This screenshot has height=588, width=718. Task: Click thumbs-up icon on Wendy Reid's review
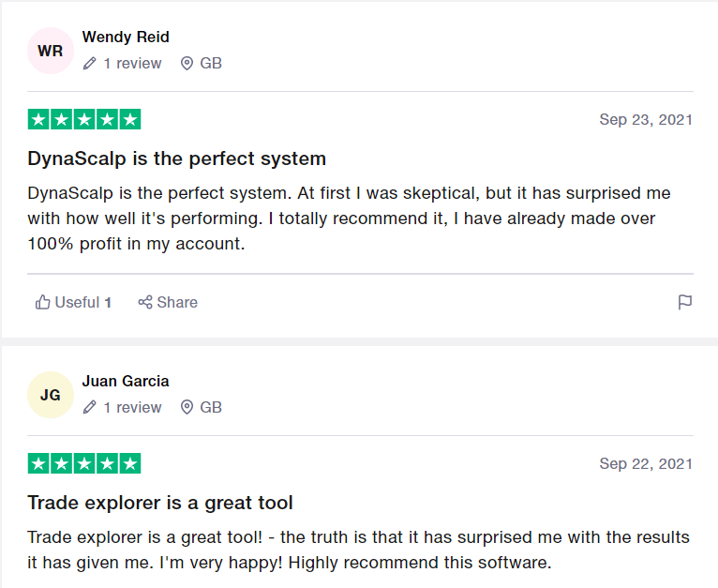pyautogui.click(x=42, y=302)
